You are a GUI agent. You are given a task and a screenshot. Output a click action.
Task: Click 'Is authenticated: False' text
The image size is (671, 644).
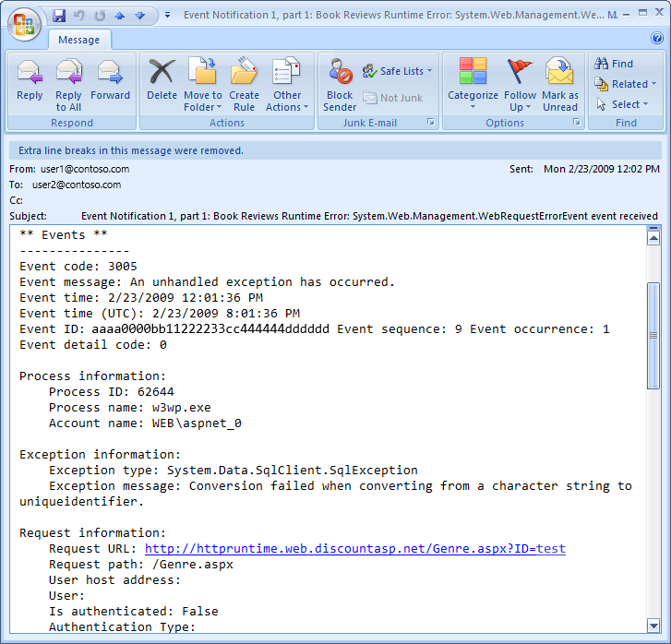pos(134,612)
